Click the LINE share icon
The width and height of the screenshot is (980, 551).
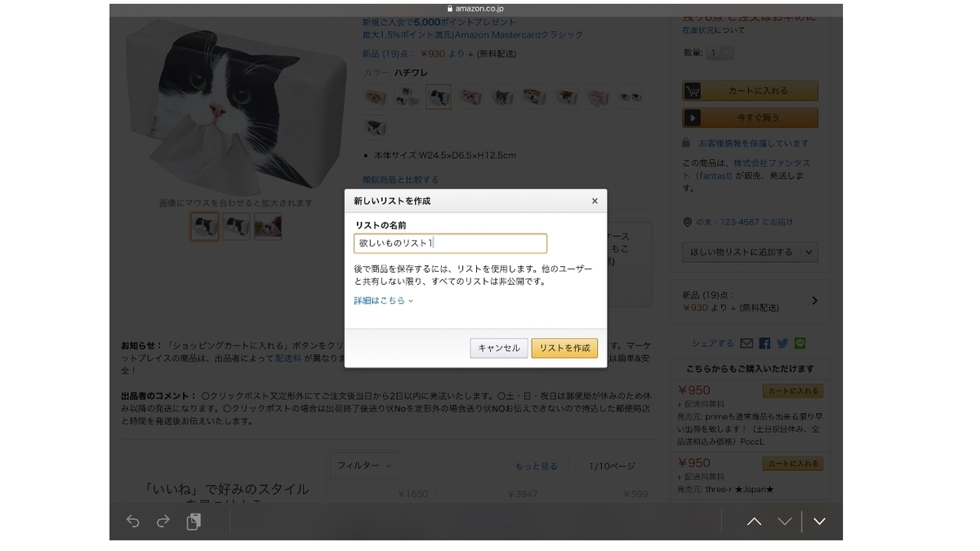(x=800, y=344)
